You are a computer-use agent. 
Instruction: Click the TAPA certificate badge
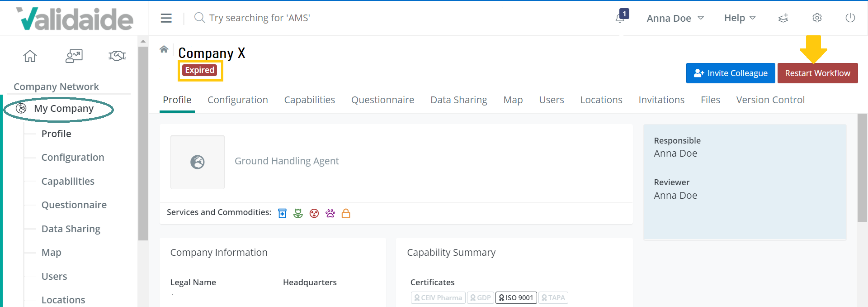click(553, 298)
